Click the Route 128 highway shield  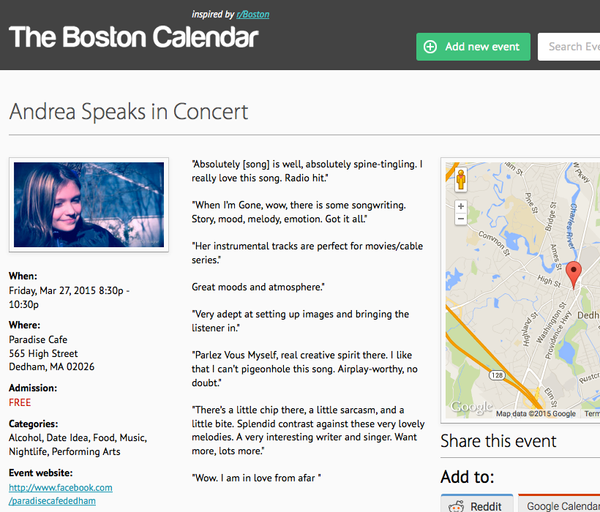coord(497,375)
